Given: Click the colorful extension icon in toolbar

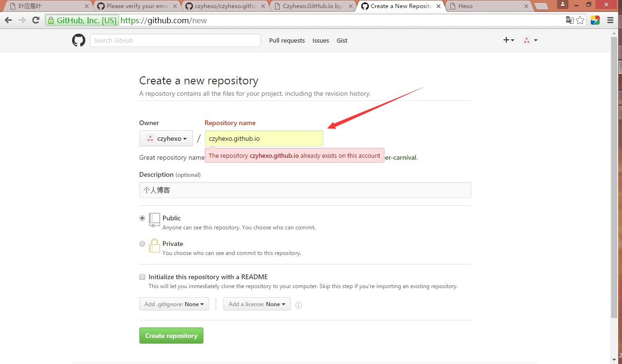Looking at the screenshot, I should [x=595, y=20].
